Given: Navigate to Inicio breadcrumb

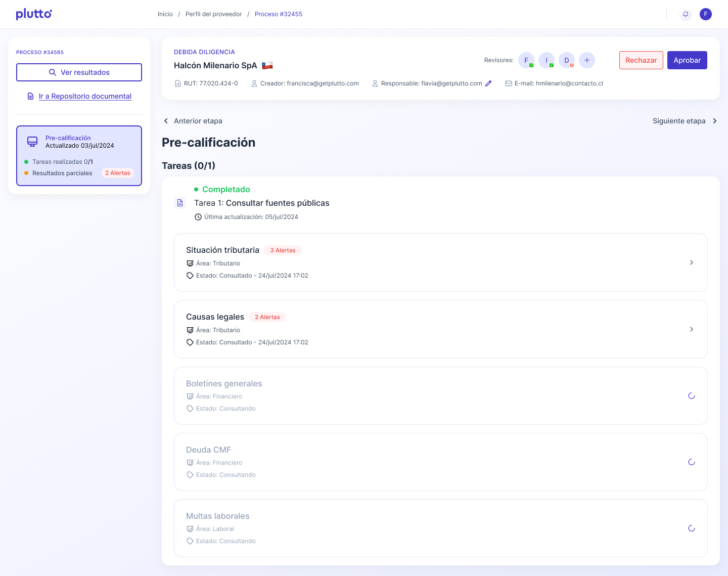Looking at the screenshot, I should tap(165, 14).
